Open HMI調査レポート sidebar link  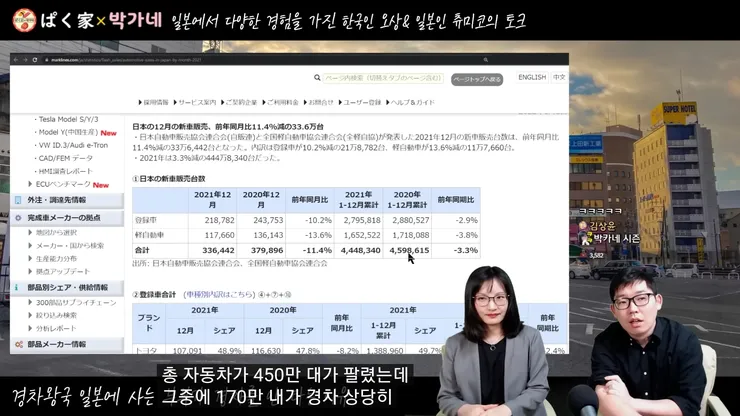pos(66,171)
